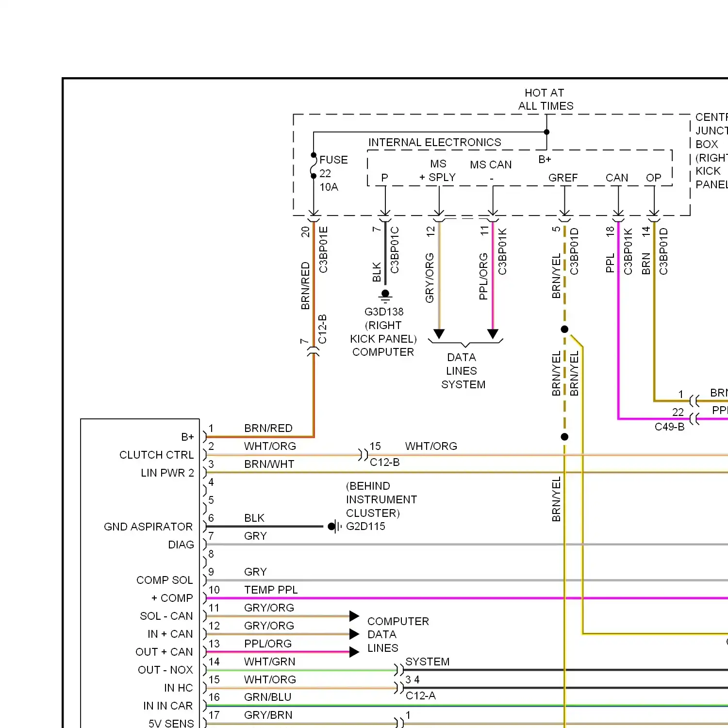Image resolution: width=728 pixels, height=728 pixels.
Task: Click the "IN HC" pin label
Action: 178,688
